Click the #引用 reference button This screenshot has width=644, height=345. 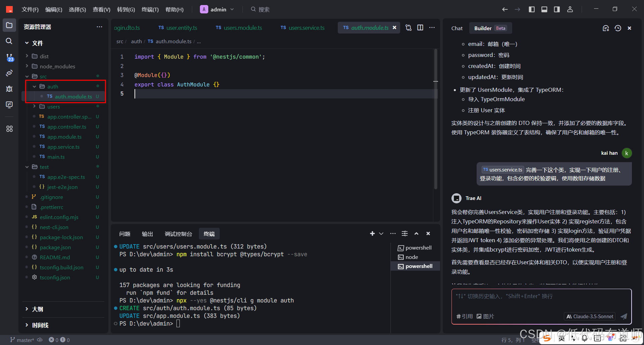coord(465,316)
